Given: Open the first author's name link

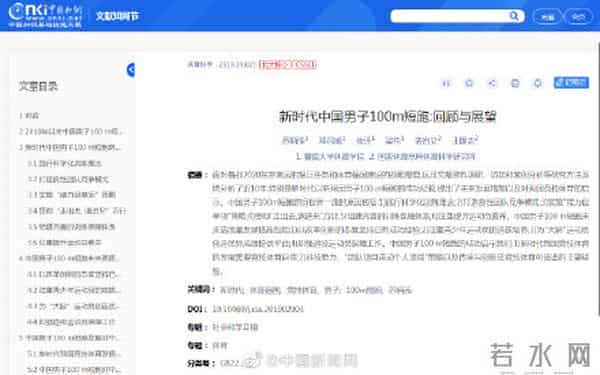Looking at the screenshot, I should [294, 140].
